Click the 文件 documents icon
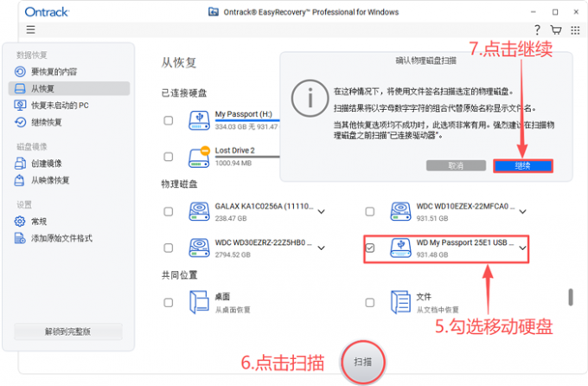The image size is (588, 386). (400, 302)
